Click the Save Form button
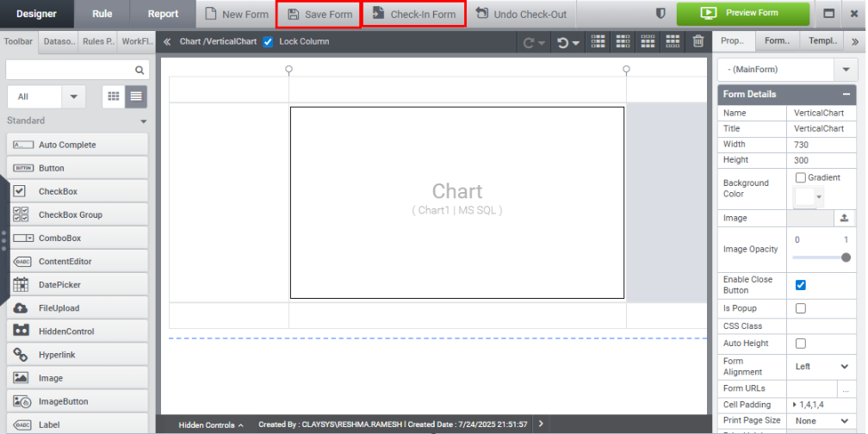868x434 pixels. coord(319,14)
